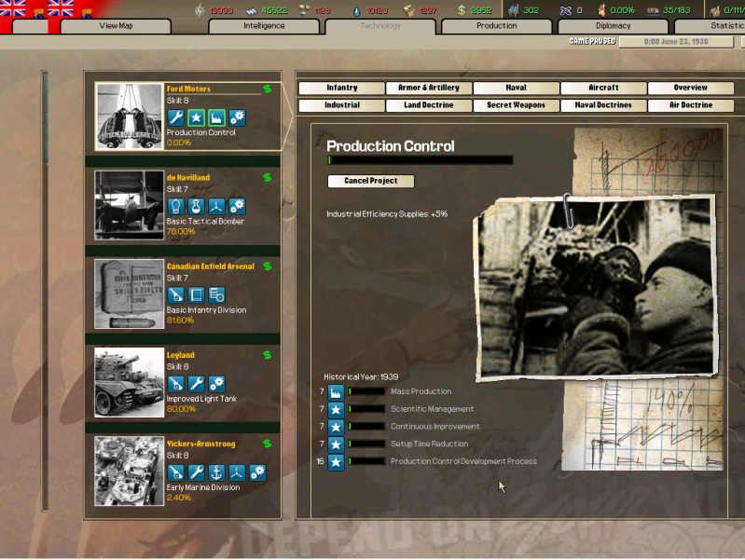Select the Armor & Artillery category button
The image size is (745, 560).
(429, 88)
